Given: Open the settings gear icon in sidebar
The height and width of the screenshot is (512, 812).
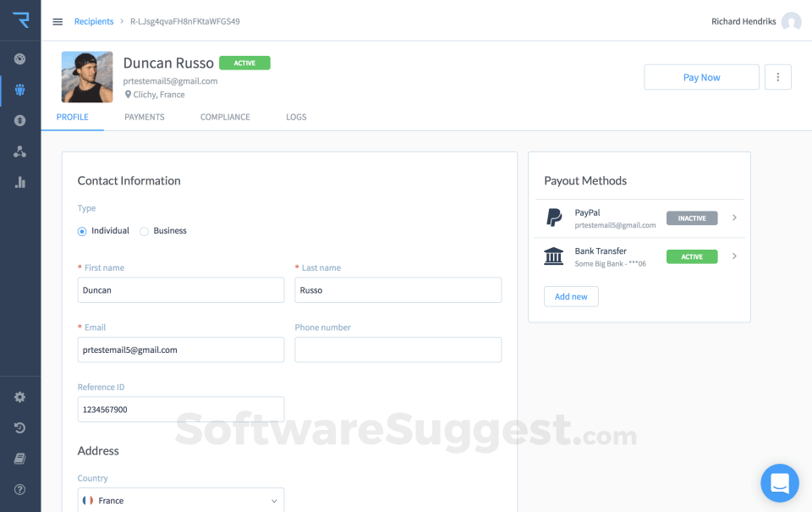Looking at the screenshot, I should 19,397.
